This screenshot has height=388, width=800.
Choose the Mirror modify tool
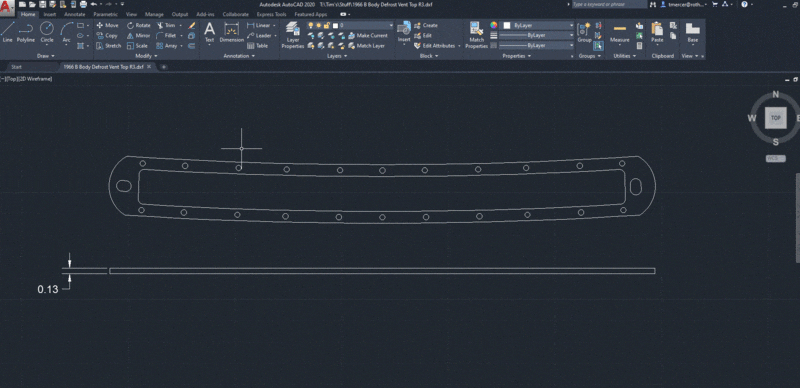coord(138,36)
